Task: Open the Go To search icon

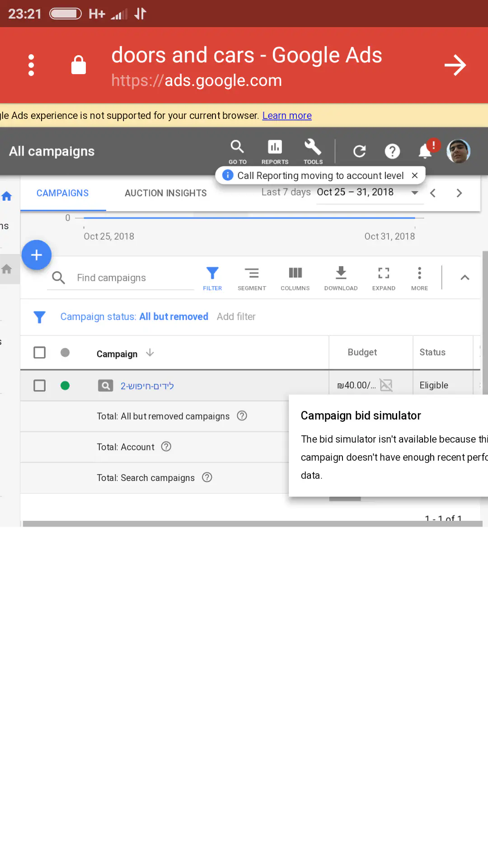Action: click(x=237, y=151)
